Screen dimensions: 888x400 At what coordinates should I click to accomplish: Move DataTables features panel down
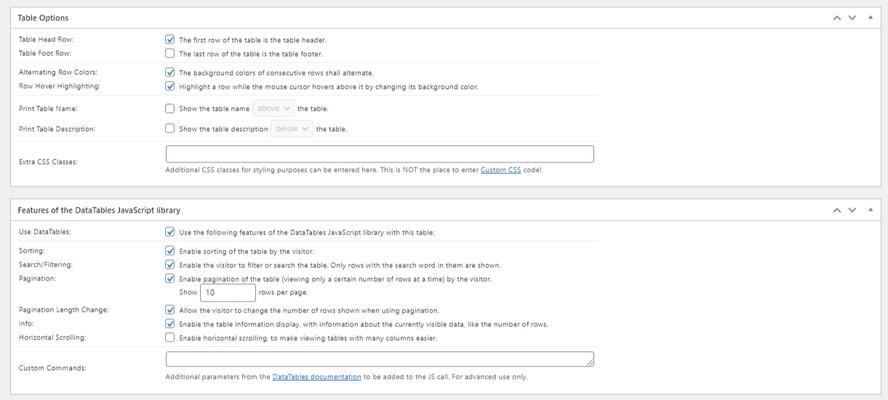pos(852,210)
